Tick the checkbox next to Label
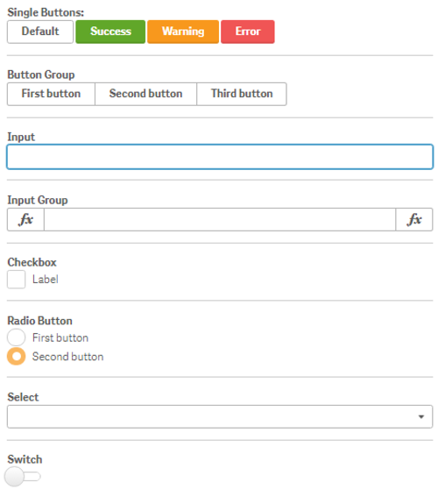 (x=17, y=280)
